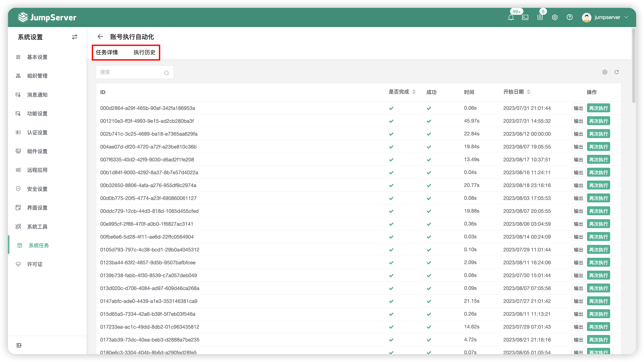Switch to the 任务详情 tab

point(107,52)
